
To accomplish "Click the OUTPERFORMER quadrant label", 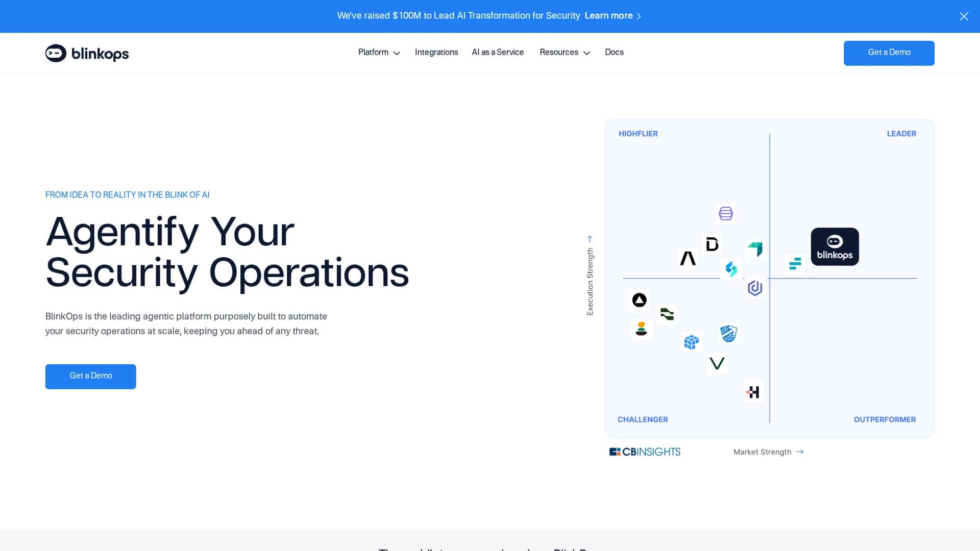I will (x=885, y=419).
